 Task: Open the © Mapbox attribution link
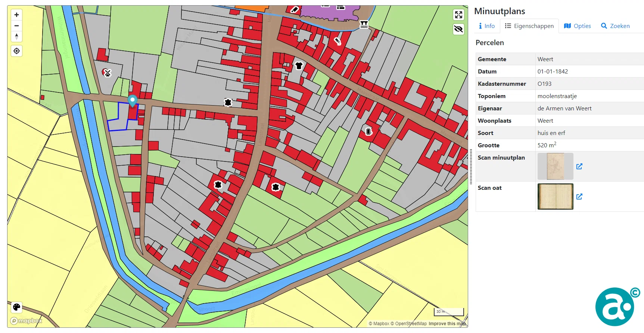pos(379,324)
